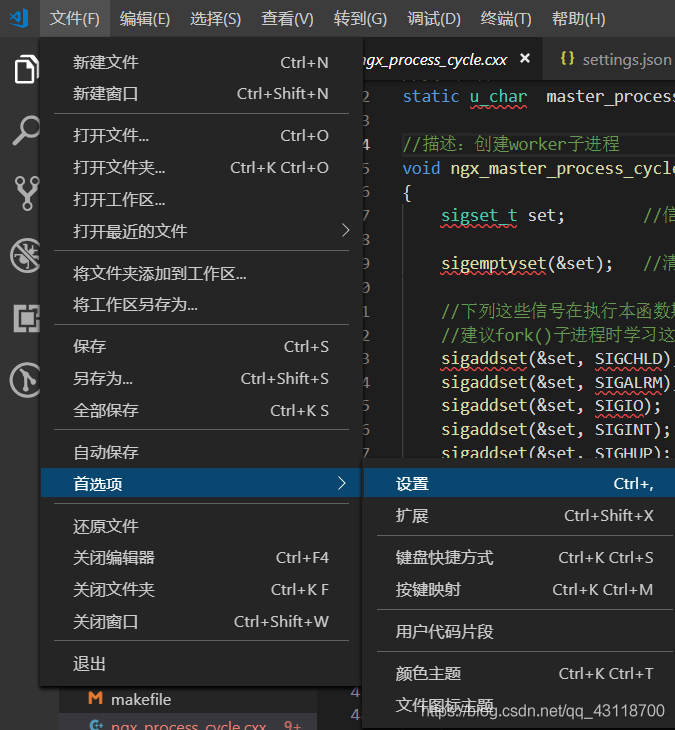Viewport: 675px width, 730px height.
Task: Select ngx_process_cycle.cxx in explorer tree
Action: [188, 723]
